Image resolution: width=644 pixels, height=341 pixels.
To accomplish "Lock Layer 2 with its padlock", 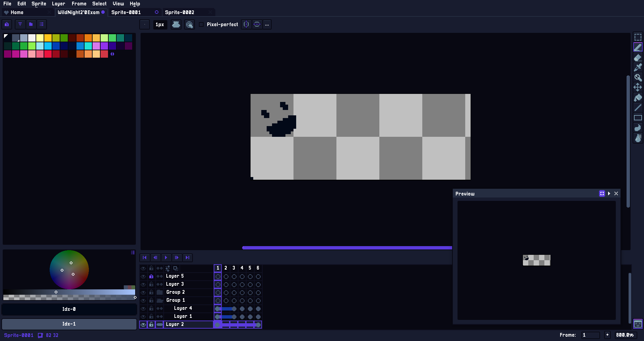I will tap(151, 325).
